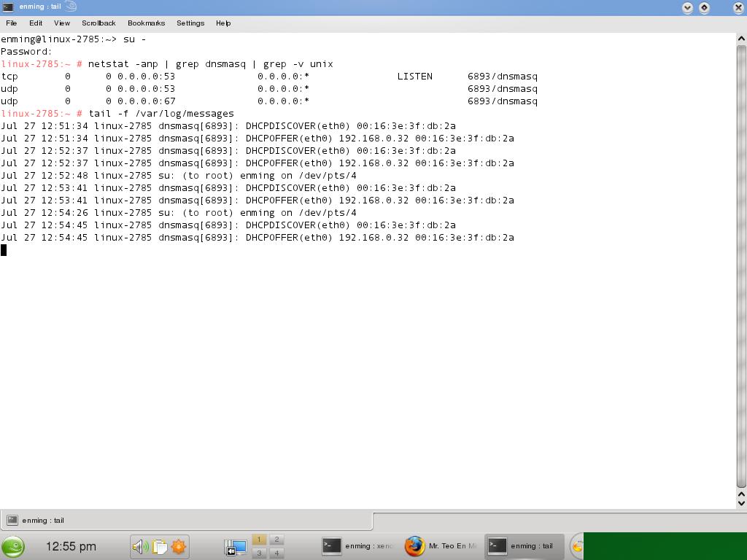747x560 pixels.
Task: Switch to the 'enming : xen' taskbar window
Action: (358, 546)
